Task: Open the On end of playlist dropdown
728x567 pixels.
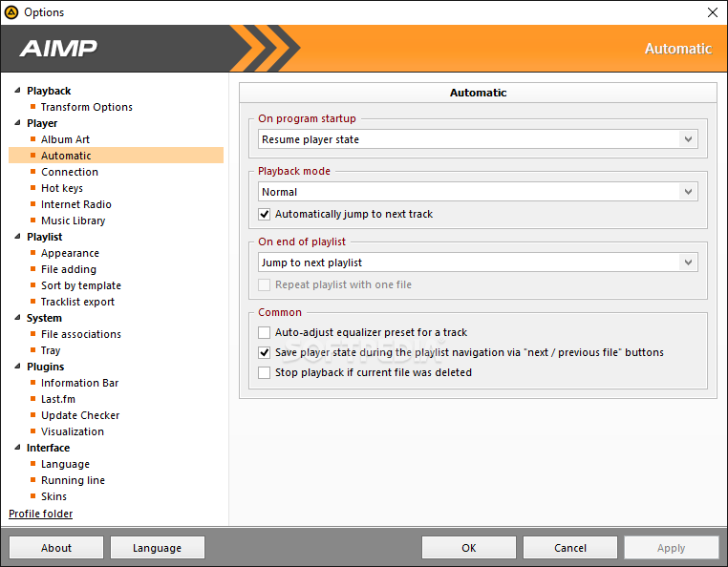Action: pyautogui.click(x=478, y=262)
